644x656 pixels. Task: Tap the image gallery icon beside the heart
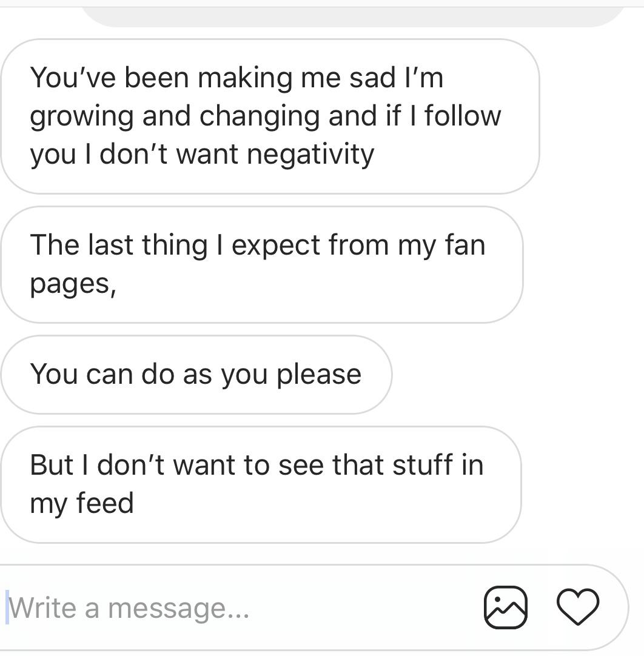[505, 607]
